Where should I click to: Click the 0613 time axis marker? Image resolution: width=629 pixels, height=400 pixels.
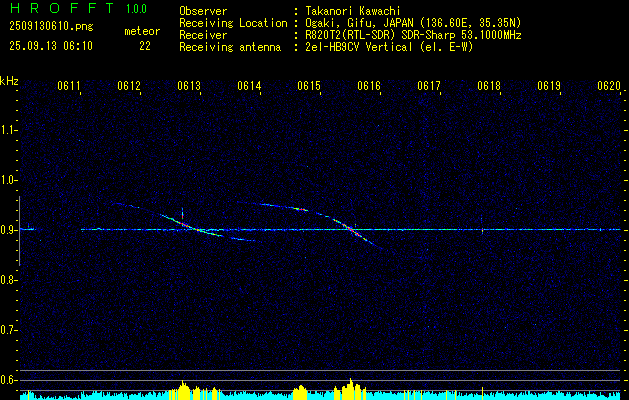coord(189,86)
